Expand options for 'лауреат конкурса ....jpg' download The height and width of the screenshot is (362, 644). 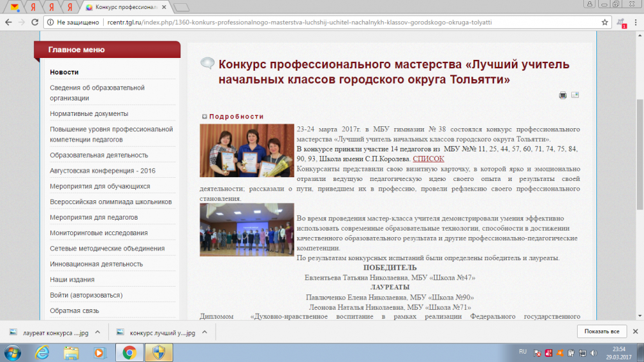[x=97, y=332]
